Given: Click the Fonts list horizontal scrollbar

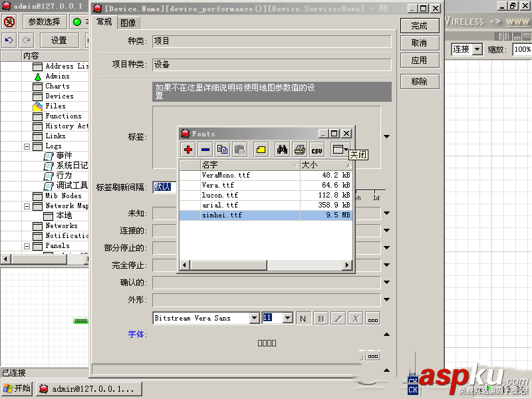Looking at the screenshot, I should coord(265,265).
